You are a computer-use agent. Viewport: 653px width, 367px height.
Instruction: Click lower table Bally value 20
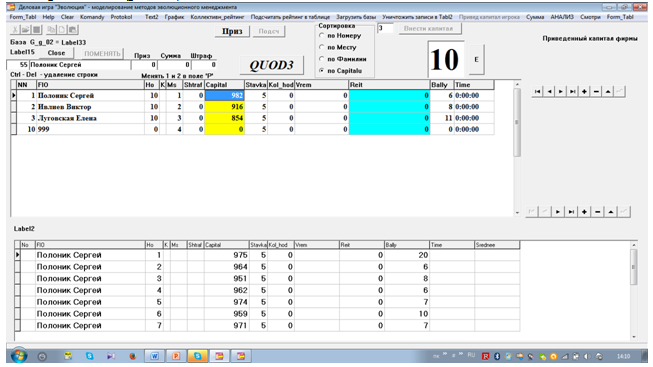pos(406,255)
